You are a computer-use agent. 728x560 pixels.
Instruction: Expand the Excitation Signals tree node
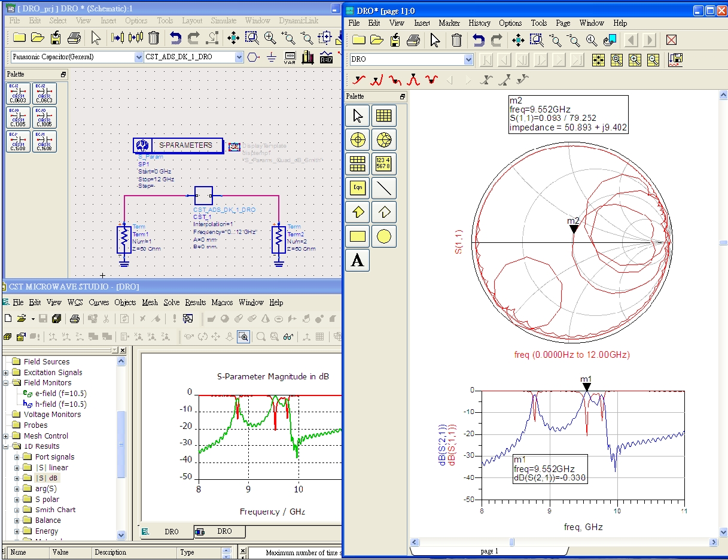click(6, 373)
